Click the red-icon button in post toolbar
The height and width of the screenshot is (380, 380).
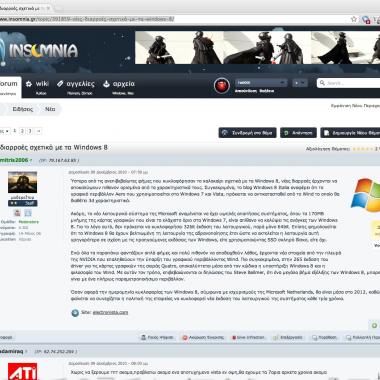[203, 338]
